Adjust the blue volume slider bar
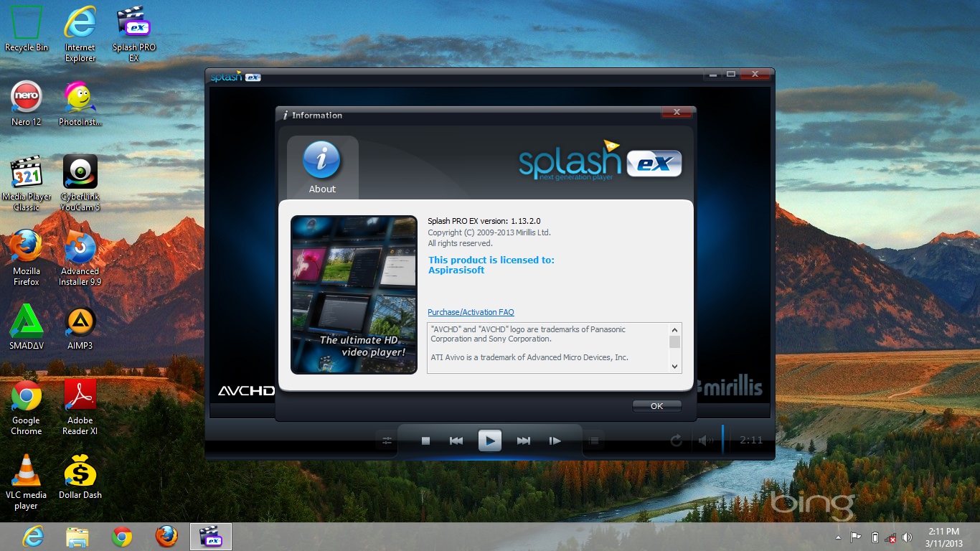 coord(722,440)
